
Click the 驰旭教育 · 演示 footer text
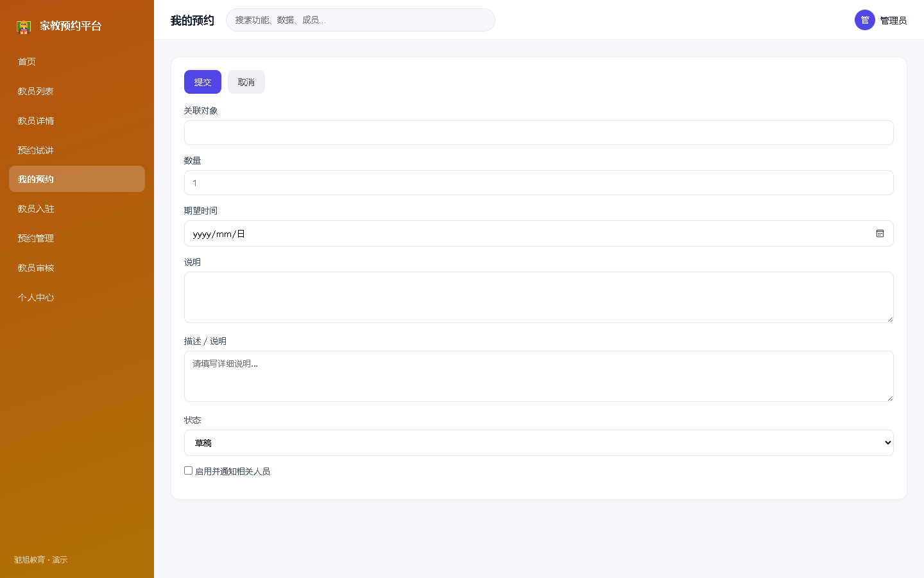click(41, 560)
